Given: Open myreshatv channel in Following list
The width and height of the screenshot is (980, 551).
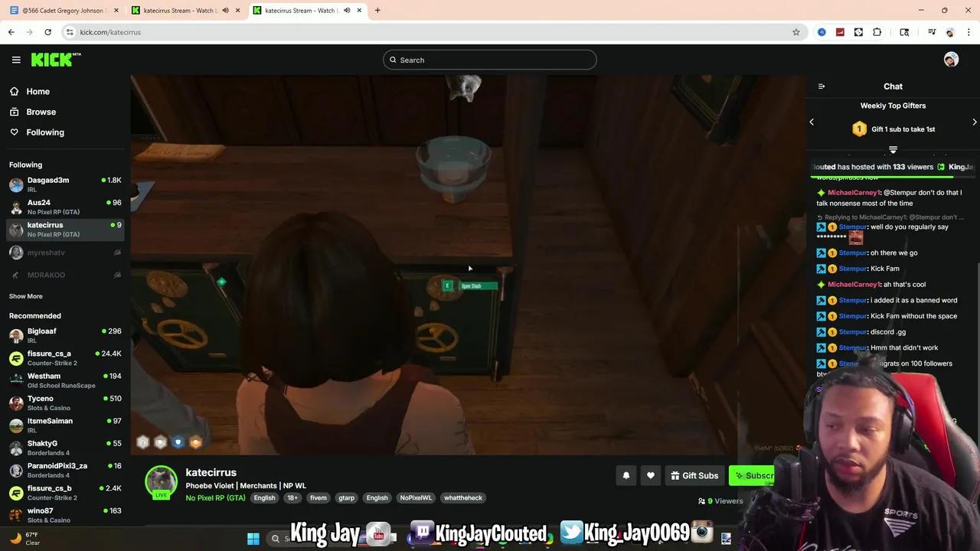Looking at the screenshot, I should [x=65, y=253].
